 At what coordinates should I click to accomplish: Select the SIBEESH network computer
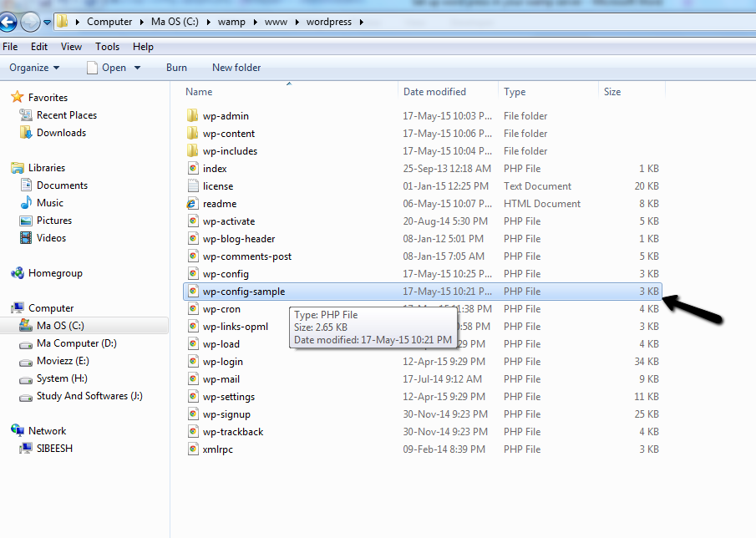(54, 449)
